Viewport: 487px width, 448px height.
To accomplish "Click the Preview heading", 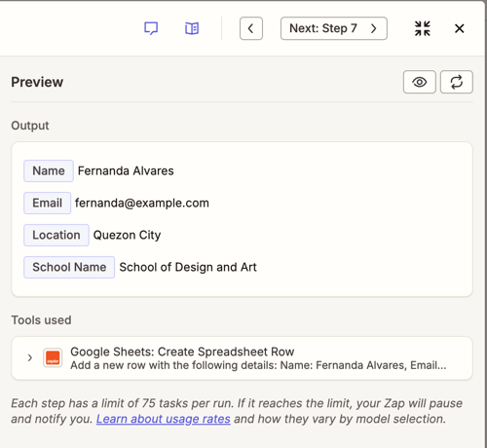I will (37, 82).
